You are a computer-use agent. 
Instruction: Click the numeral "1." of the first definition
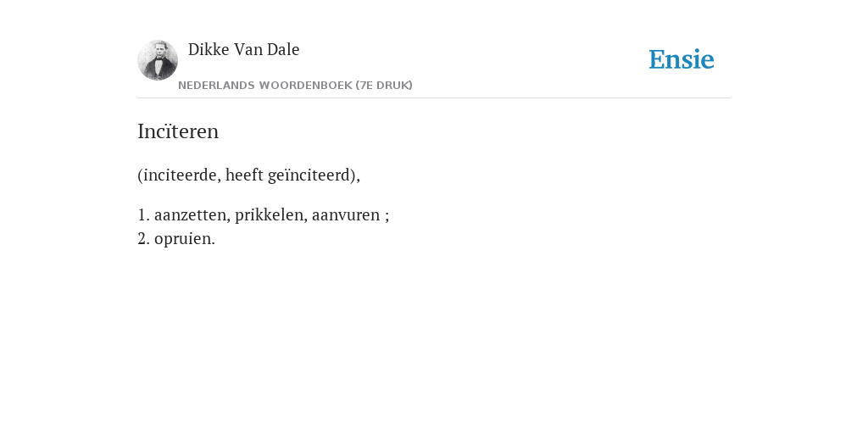click(x=143, y=214)
